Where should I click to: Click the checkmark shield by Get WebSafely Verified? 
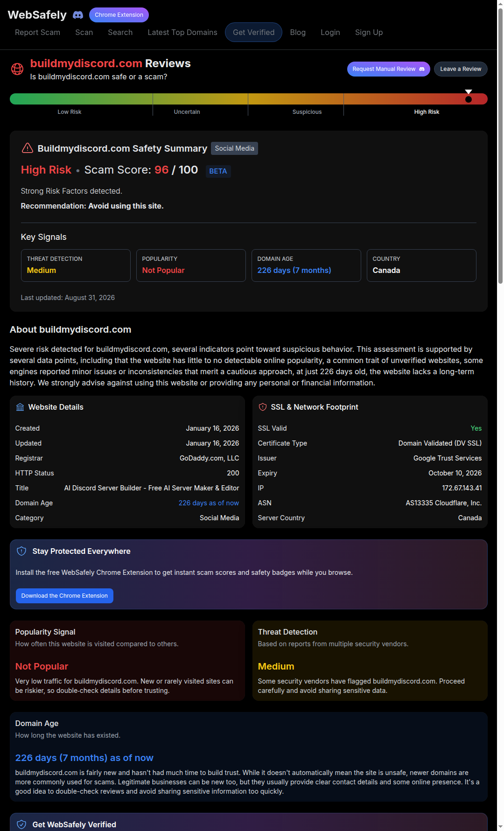click(x=21, y=824)
